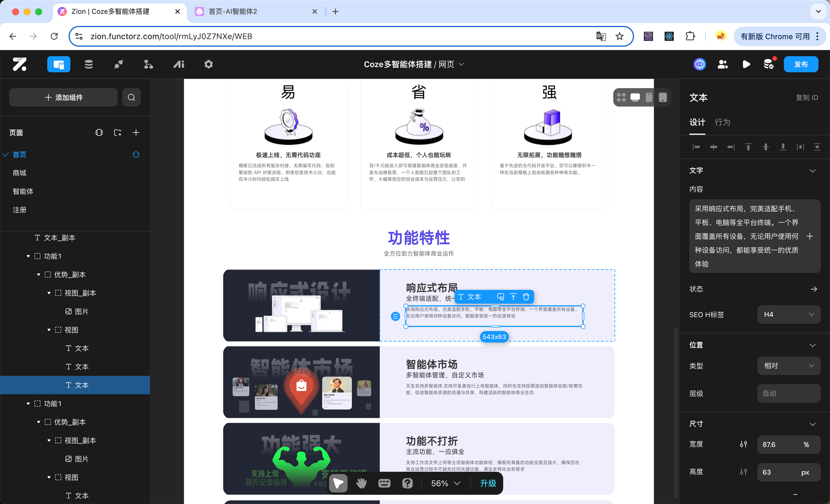Open the Zion logo home menu

tap(20, 64)
